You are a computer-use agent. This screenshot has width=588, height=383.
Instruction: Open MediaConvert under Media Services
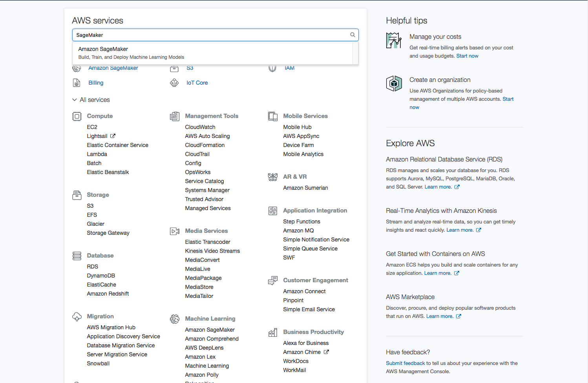pos(202,260)
